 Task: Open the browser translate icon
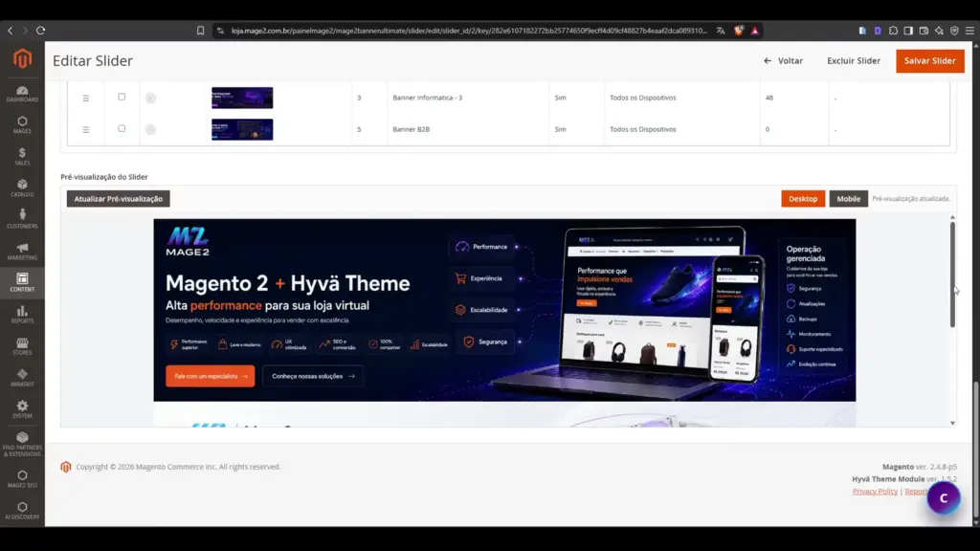pyautogui.click(x=721, y=31)
